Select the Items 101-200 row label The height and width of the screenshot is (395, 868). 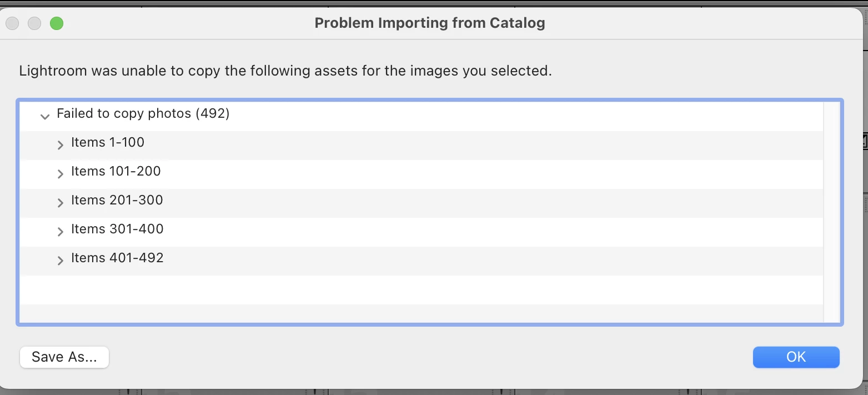pos(116,172)
